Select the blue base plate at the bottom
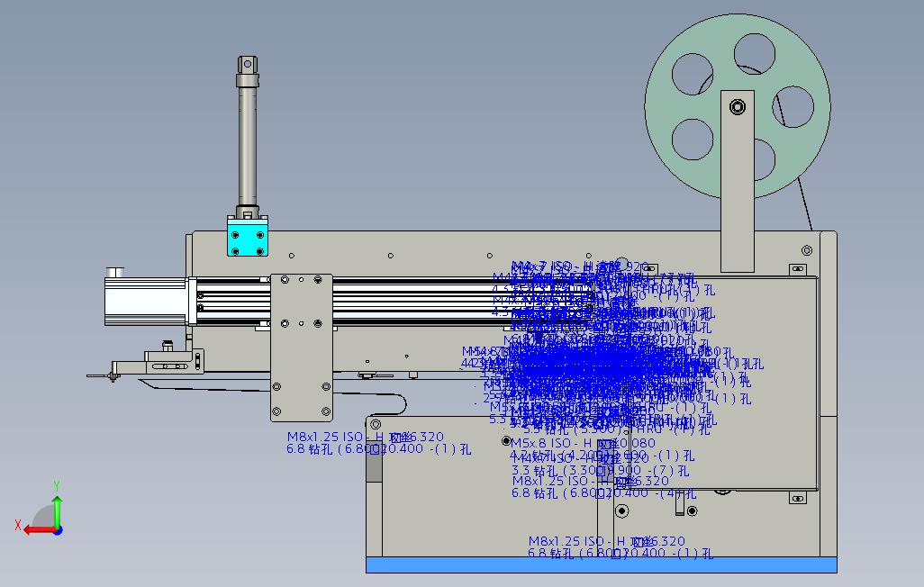Screen dimensions: 924x587 [601, 564]
